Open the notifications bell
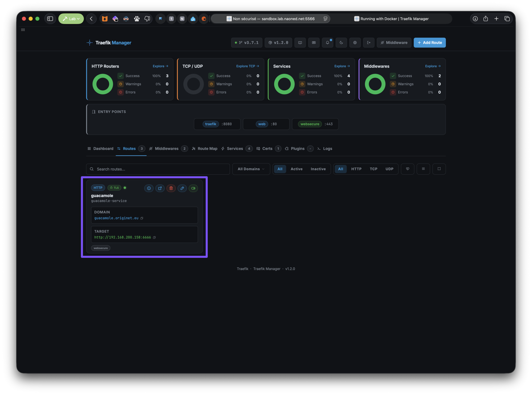The width and height of the screenshot is (532, 395). [328, 43]
